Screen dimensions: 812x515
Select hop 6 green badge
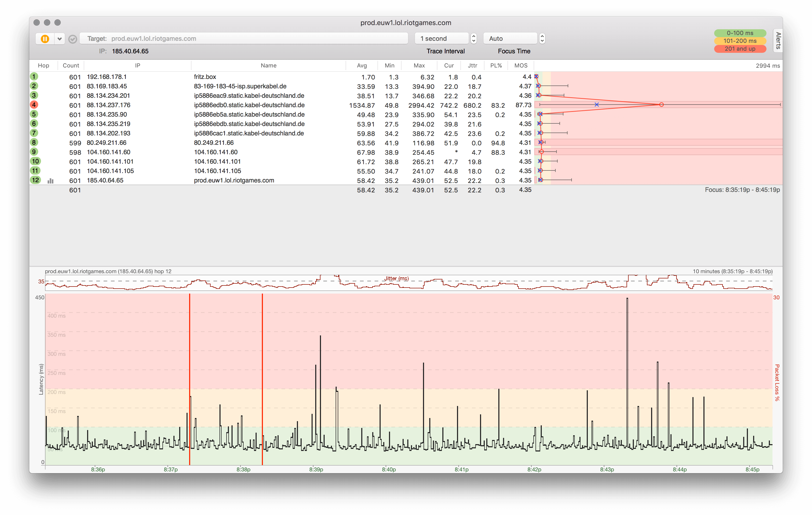pyautogui.click(x=34, y=124)
